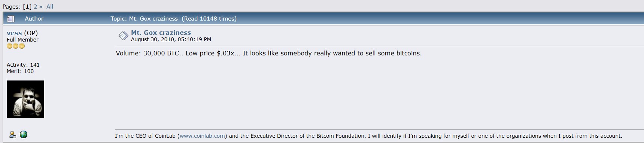Open vess user profile name link
The width and height of the screenshot is (644, 143).
point(14,33)
